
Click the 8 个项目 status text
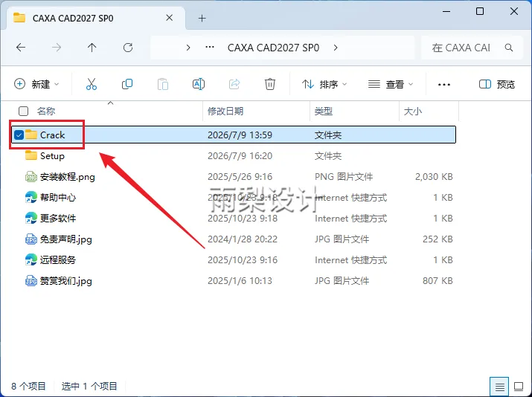pos(28,386)
